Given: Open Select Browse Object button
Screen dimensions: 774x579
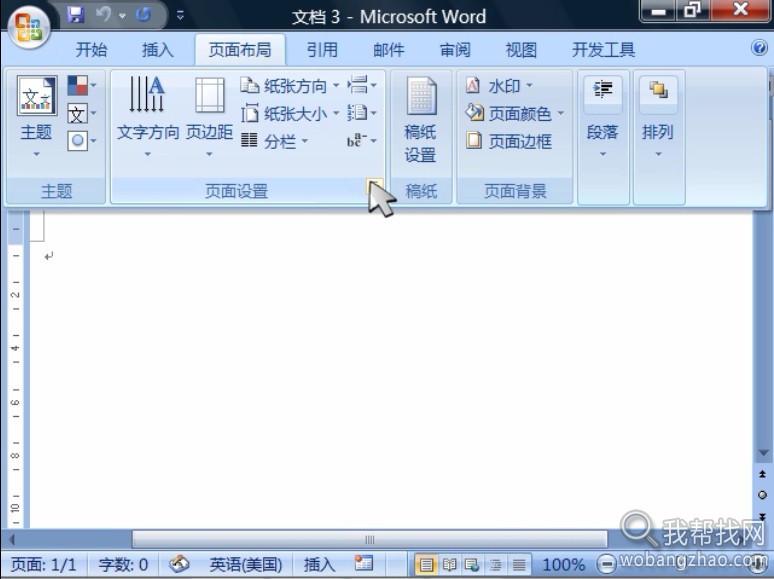Looking at the screenshot, I should [763, 495].
